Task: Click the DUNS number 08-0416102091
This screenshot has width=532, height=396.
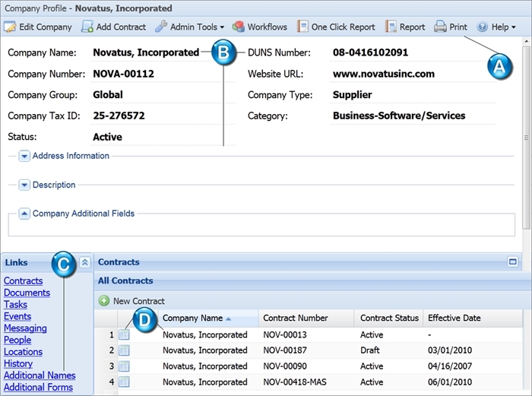Action: click(x=370, y=52)
